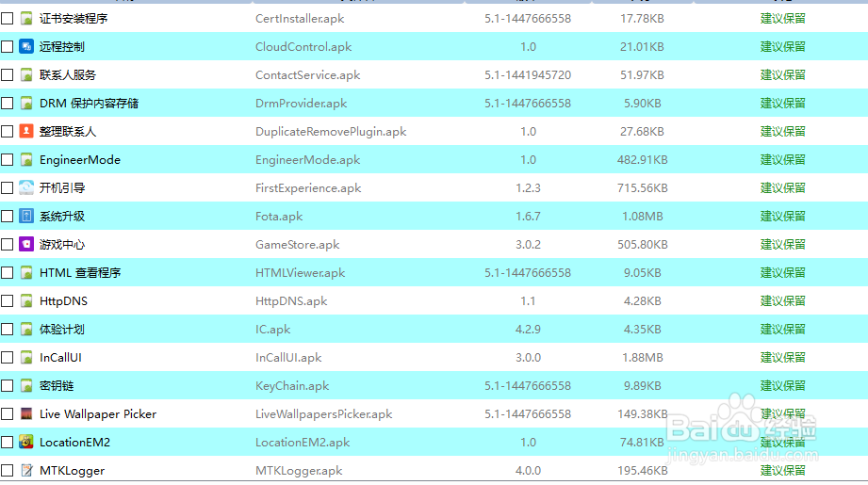The image size is (868, 485).
Task: Tick the Live Wallpaper Picker checkbox
Action: tap(8, 413)
